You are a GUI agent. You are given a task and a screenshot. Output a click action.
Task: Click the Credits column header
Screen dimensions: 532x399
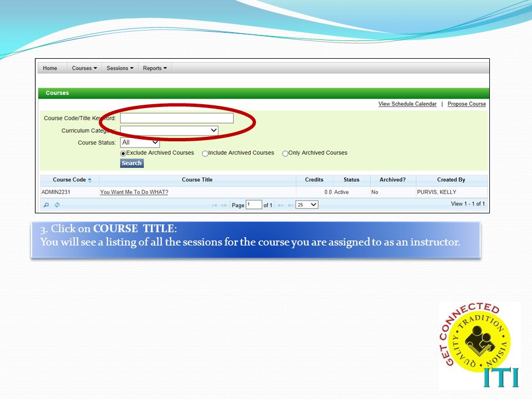tap(314, 180)
